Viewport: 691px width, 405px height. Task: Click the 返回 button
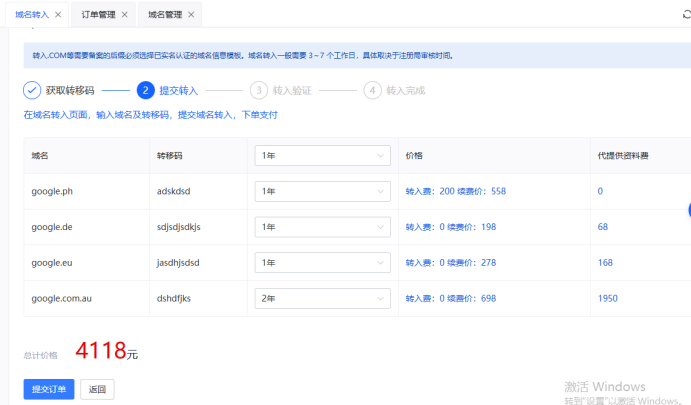[97, 389]
